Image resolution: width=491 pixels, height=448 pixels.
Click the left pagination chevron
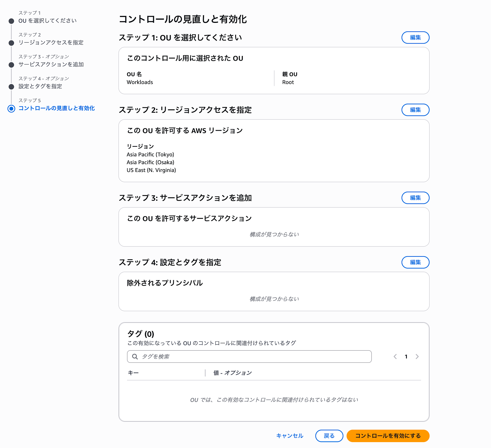coord(395,356)
